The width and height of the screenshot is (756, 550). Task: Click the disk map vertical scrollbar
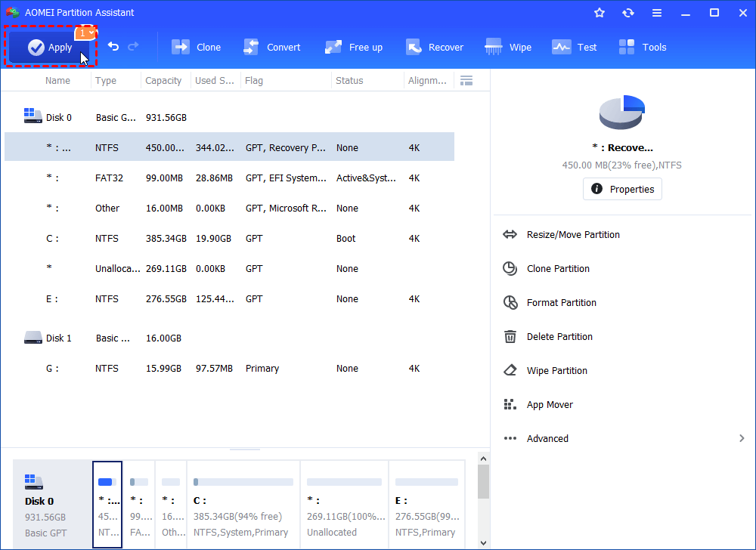483,481
